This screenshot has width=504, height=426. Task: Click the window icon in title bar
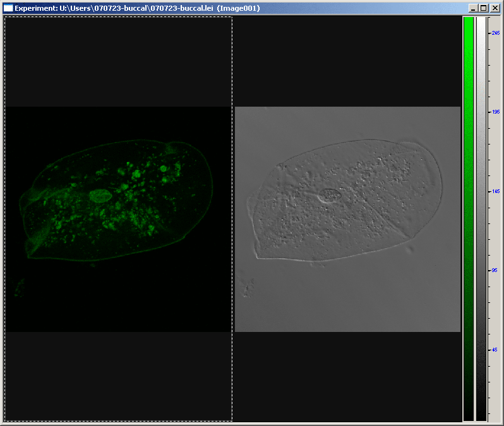[8, 8]
